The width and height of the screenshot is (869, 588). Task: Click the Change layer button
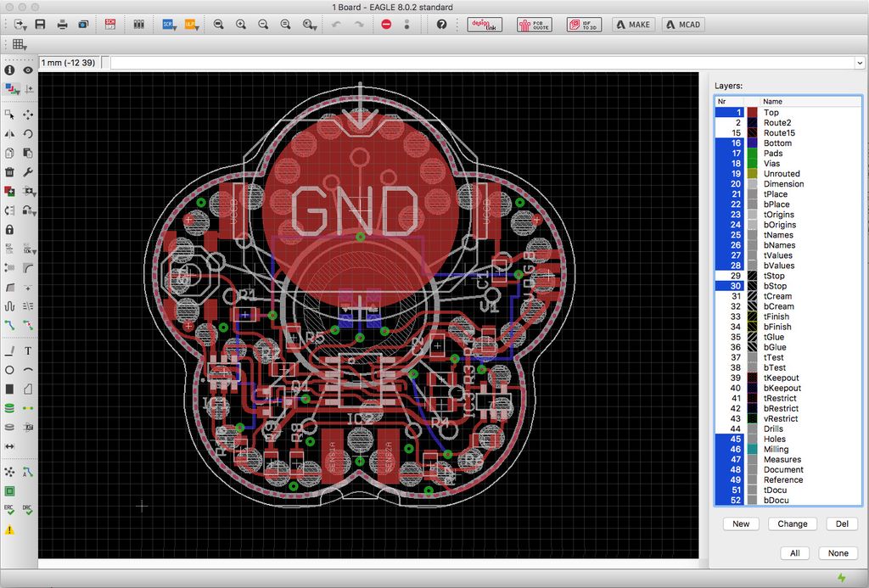pyautogui.click(x=792, y=524)
